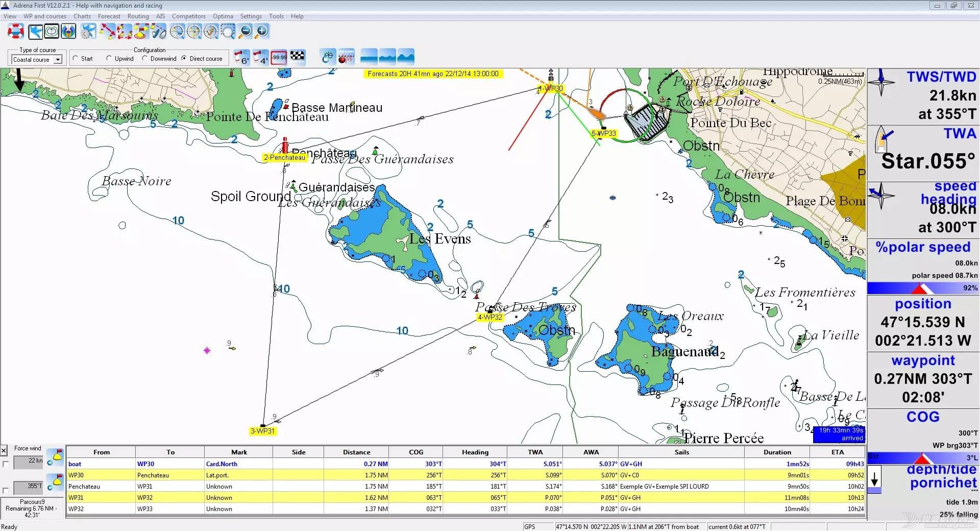The width and height of the screenshot is (980, 531).
Task: Open chart settings gear icon
Action: [88, 32]
